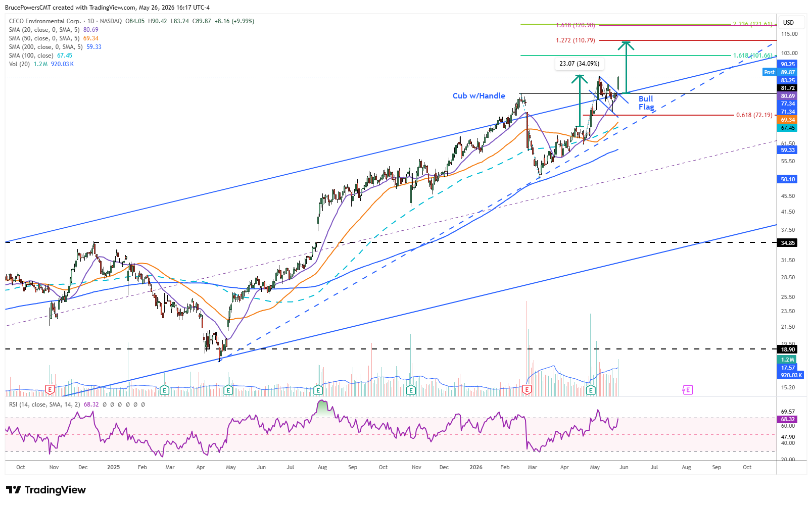This screenshot has height=505, width=812.
Task: Select the RSI (14, close, SMA, 14, 2) legend
Action: tap(77, 405)
